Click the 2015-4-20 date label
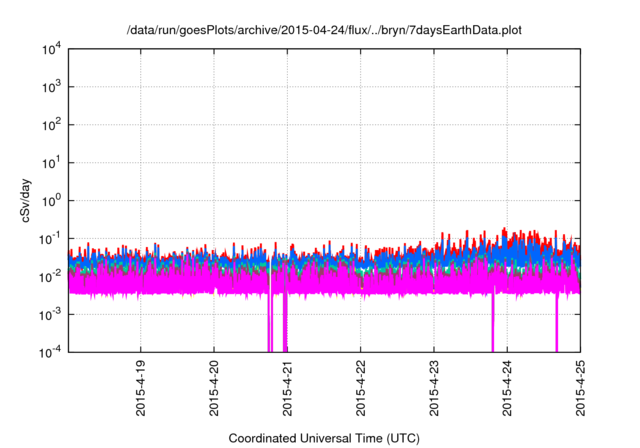The width and height of the screenshot is (640, 448). 214,388
